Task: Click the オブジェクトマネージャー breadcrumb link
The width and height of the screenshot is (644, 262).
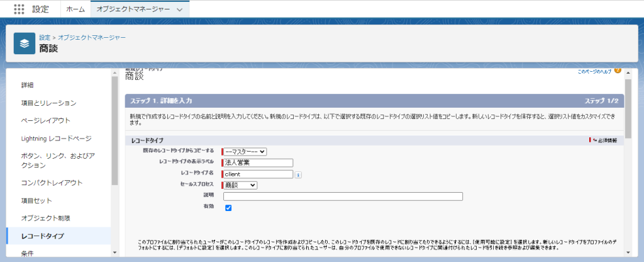Action: (x=92, y=38)
